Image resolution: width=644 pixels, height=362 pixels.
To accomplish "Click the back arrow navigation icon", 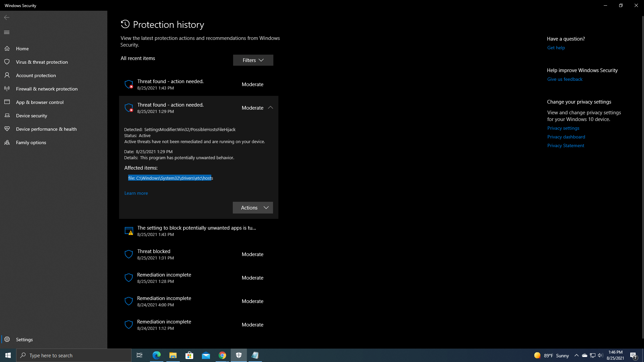I will click(7, 17).
